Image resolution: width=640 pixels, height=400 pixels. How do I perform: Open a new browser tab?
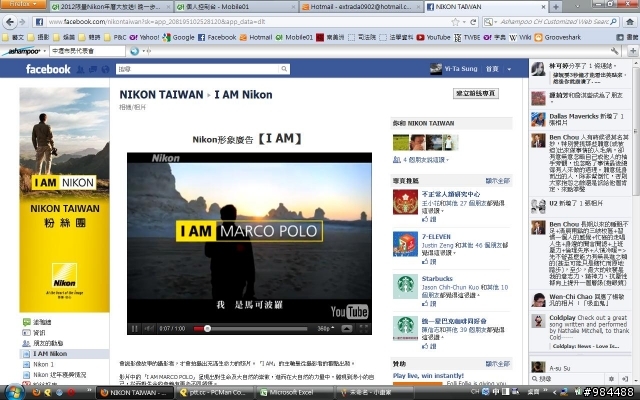556,7
